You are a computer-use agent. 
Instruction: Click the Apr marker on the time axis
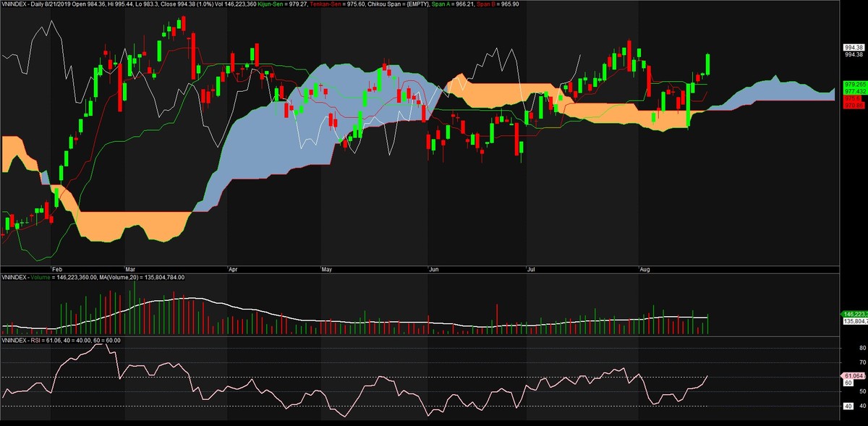coord(232,268)
